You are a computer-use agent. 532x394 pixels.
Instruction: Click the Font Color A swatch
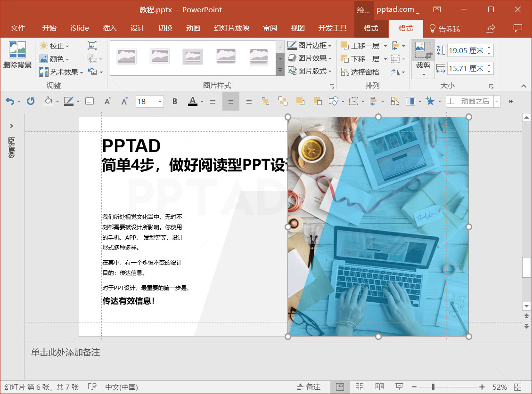193,101
